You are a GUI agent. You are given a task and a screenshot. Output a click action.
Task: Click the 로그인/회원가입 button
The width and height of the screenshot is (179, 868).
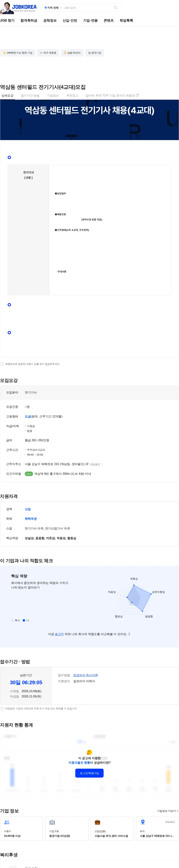click(x=89, y=773)
